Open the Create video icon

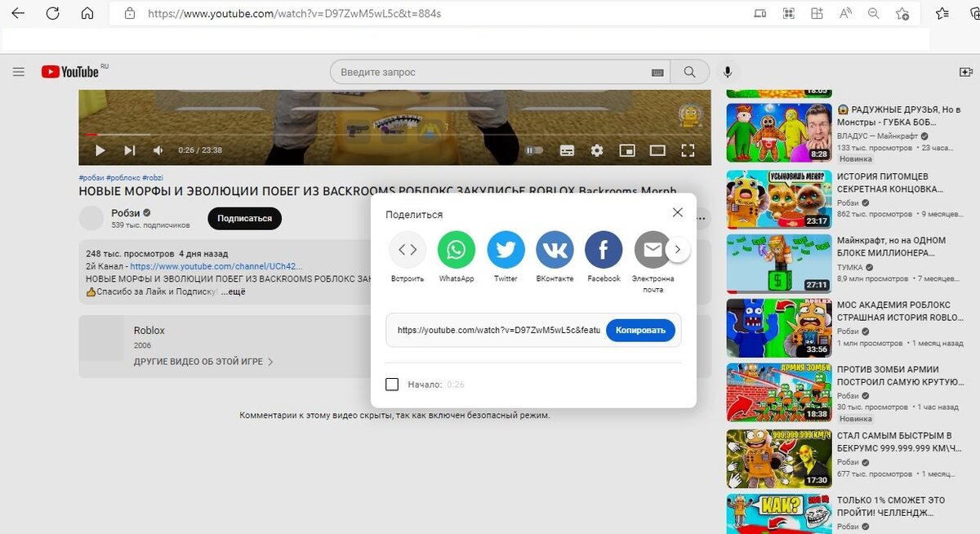coord(967,72)
